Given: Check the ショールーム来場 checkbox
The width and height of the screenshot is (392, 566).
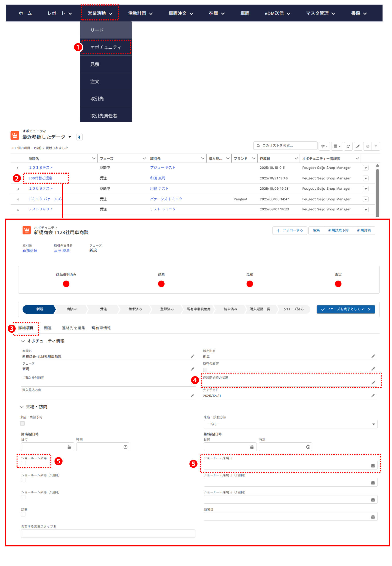Looking at the screenshot, I should click(x=23, y=463).
